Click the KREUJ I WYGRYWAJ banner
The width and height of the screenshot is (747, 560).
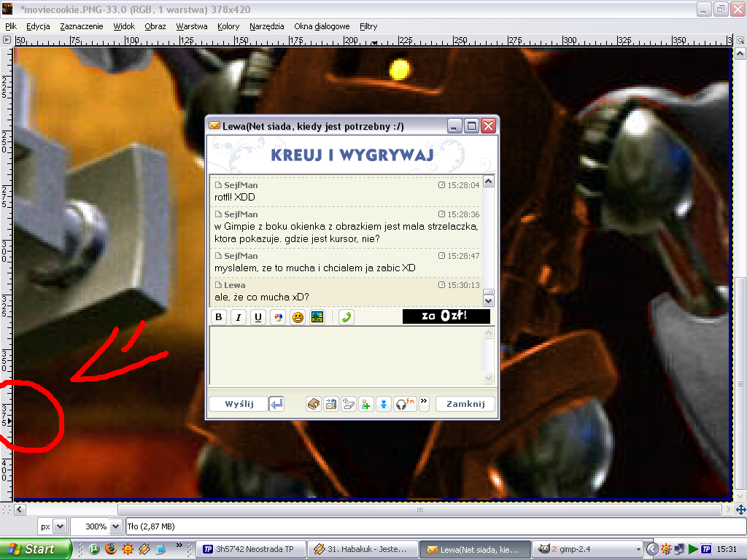[x=352, y=155]
